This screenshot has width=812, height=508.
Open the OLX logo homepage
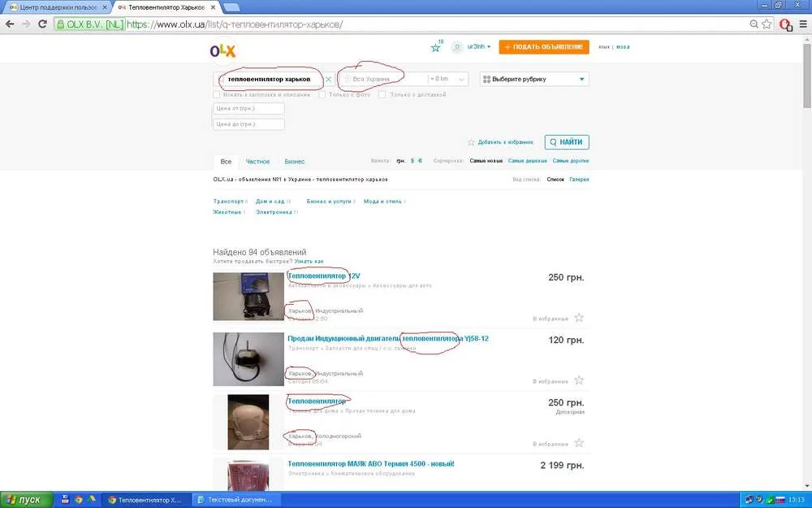coord(222,50)
